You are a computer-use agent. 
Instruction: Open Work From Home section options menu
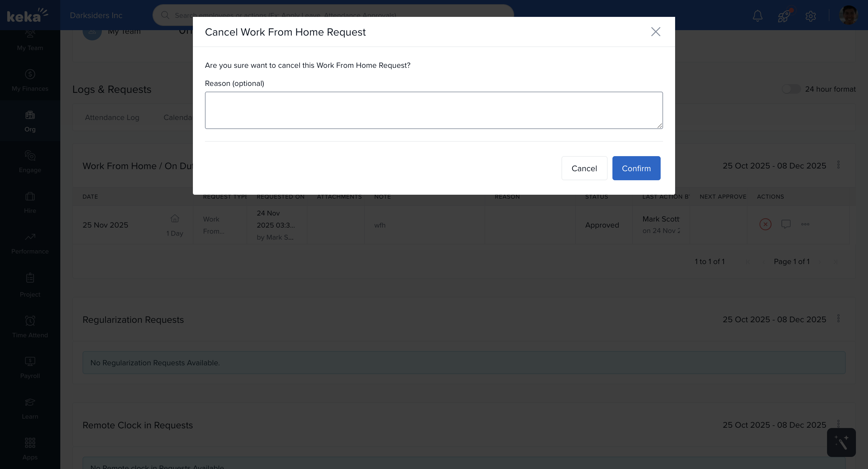tap(838, 165)
